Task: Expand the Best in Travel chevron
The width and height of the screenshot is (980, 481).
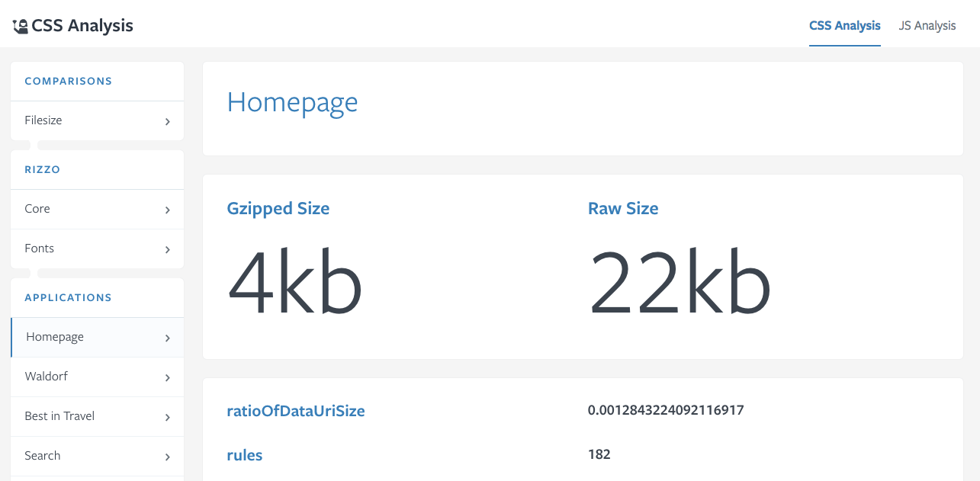Action: 167,416
